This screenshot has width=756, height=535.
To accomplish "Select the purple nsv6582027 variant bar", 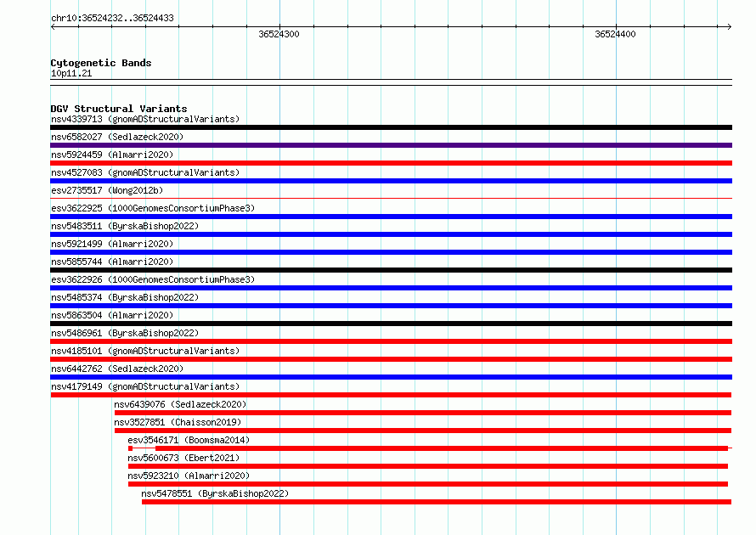I will click(391, 145).
